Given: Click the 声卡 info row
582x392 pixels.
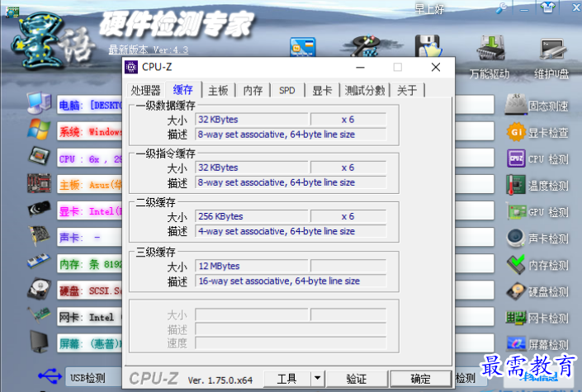Looking at the screenshot, I should (89, 237).
